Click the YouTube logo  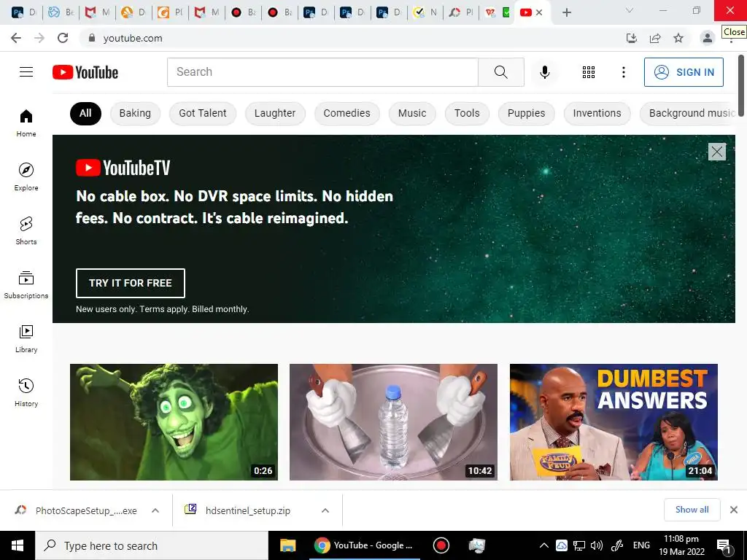point(85,72)
